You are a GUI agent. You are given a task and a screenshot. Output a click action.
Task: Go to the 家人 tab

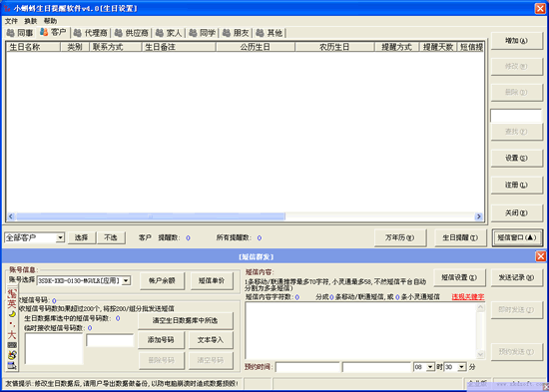click(169, 33)
